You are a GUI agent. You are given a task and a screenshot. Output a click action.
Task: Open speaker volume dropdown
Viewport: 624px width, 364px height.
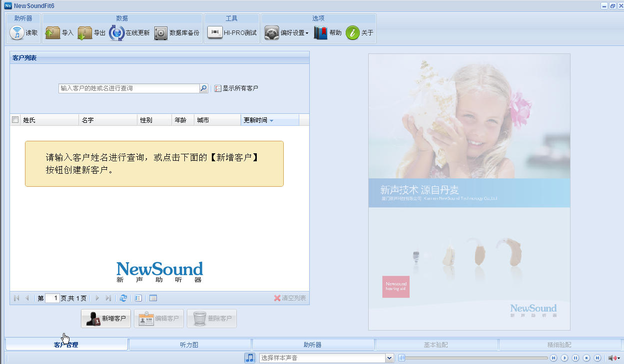[x=614, y=358]
